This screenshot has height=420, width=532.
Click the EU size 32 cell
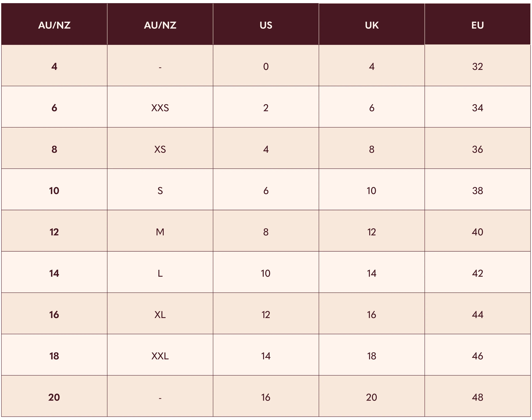click(477, 67)
